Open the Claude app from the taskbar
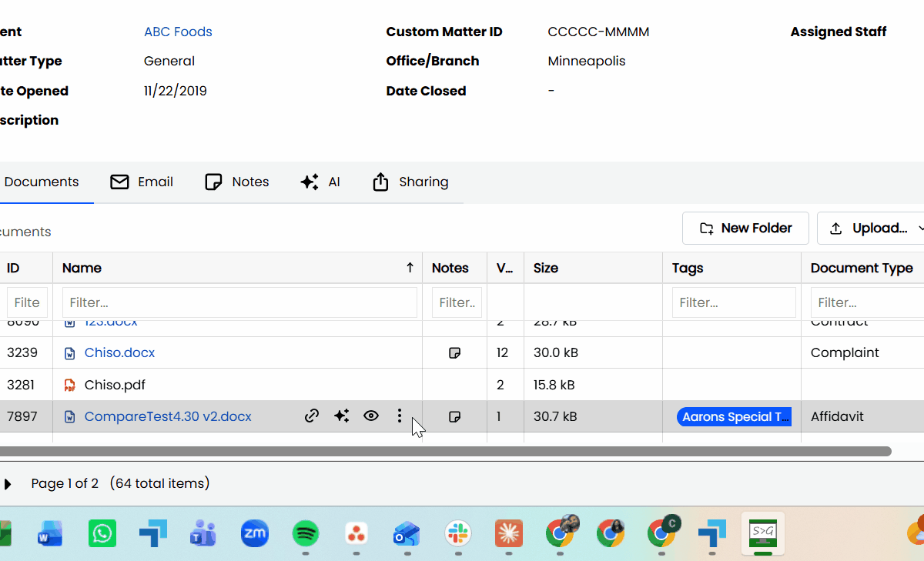This screenshot has width=924, height=561. pyautogui.click(x=509, y=533)
